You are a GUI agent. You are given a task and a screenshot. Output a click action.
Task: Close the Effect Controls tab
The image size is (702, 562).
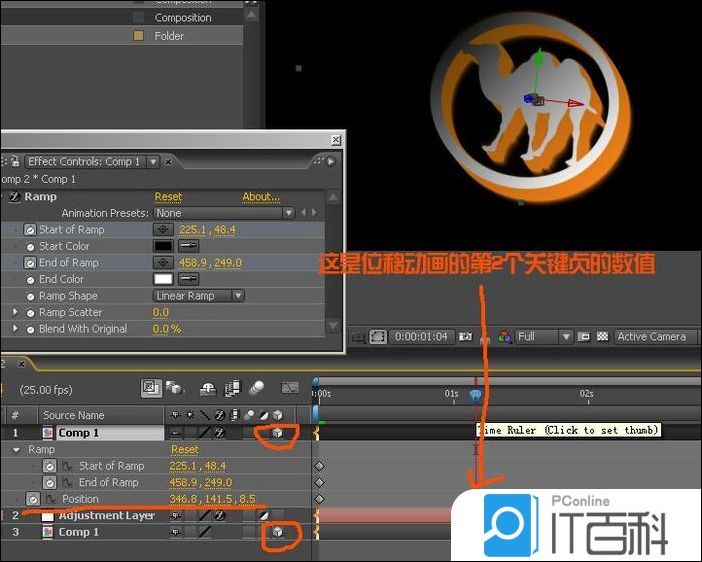click(168, 161)
